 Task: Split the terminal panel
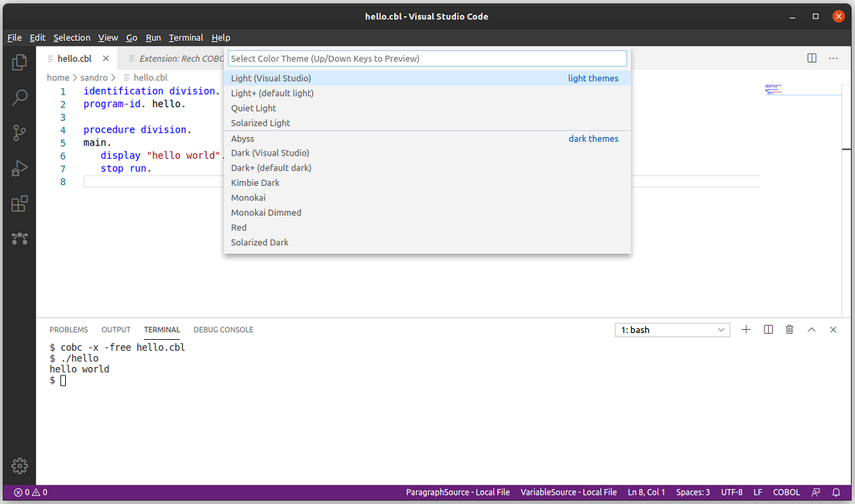click(767, 329)
